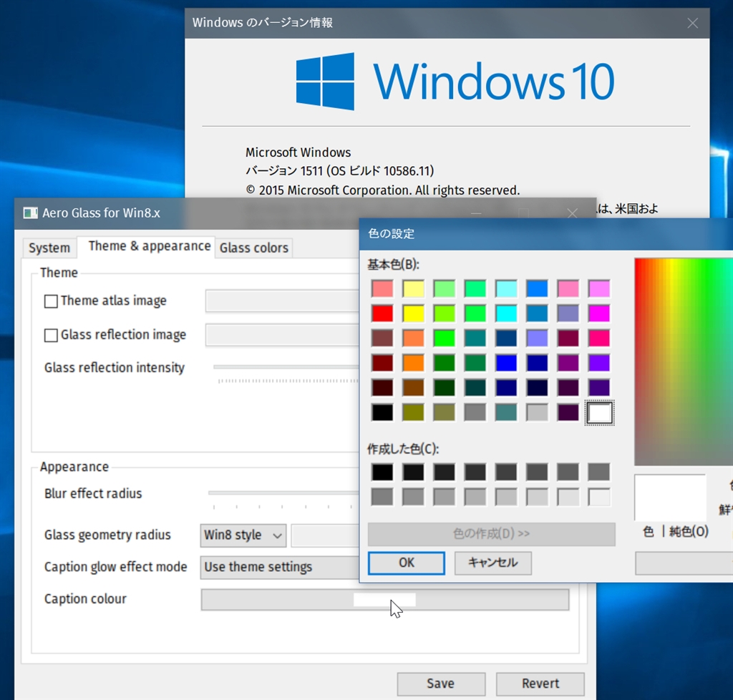This screenshot has width=733, height=700.
Task: Select the pure blue basic color swatch
Action: click(506, 363)
